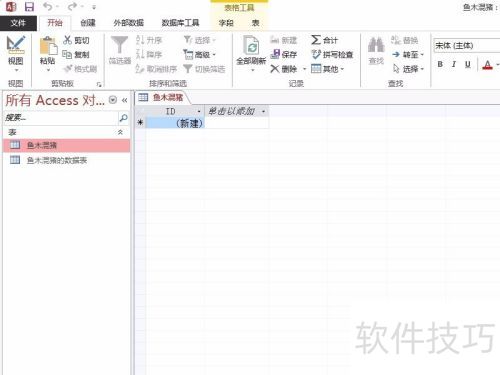Screen dimensions: 500x375
Task: Open the 选择 filter selection dropdown
Action: (200, 40)
